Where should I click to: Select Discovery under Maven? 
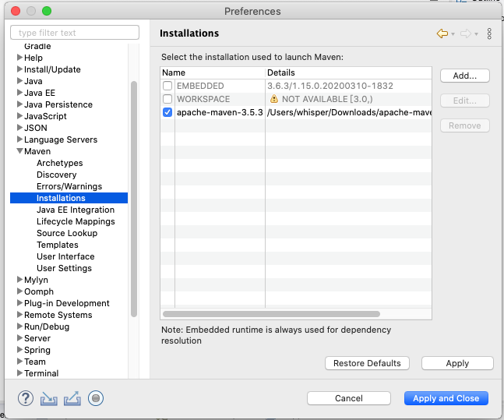[57, 175]
